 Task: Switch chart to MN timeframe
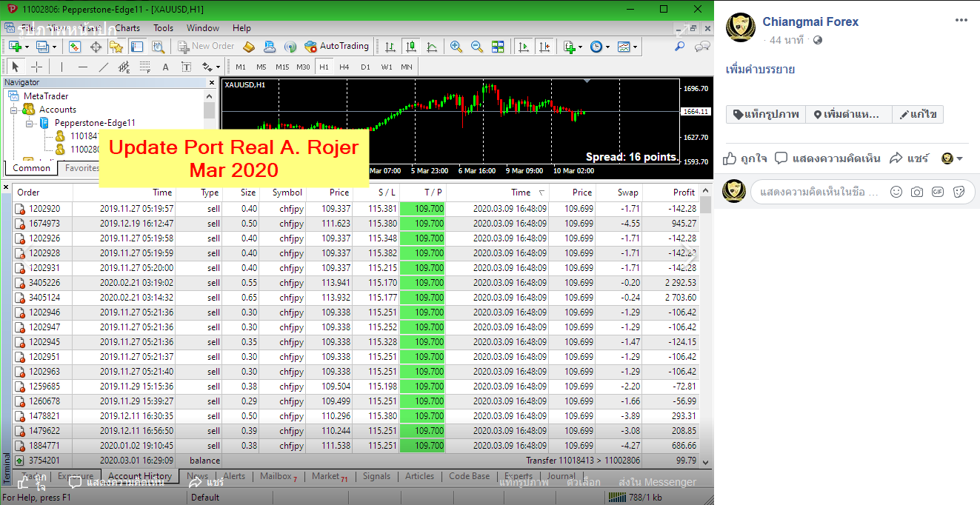(407, 67)
